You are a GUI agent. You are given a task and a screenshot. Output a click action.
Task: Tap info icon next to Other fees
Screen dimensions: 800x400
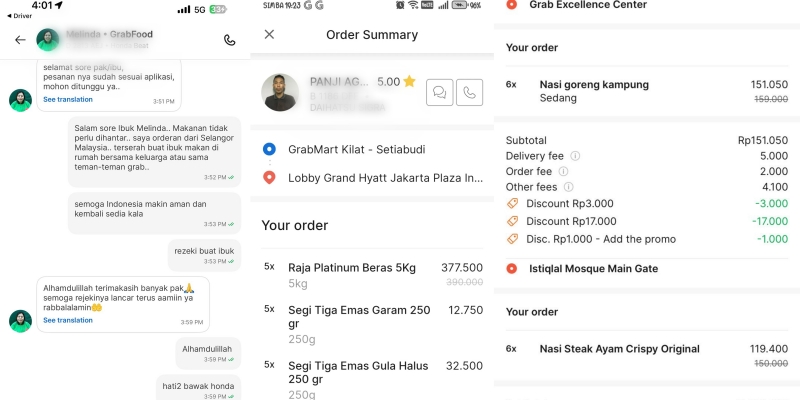tap(568, 187)
